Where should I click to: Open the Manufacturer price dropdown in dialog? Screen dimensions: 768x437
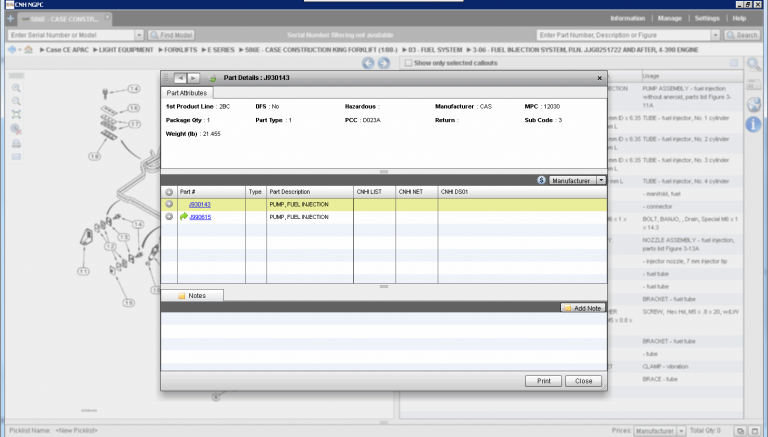pyautogui.click(x=601, y=180)
